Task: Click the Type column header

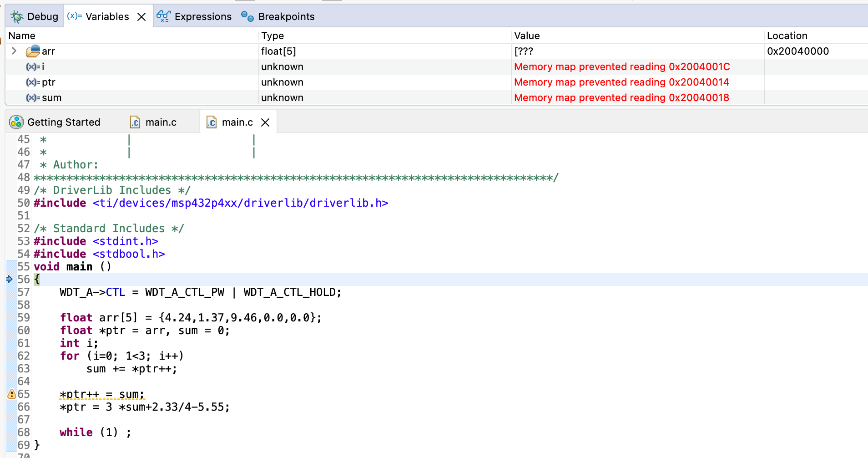Action: 273,36
